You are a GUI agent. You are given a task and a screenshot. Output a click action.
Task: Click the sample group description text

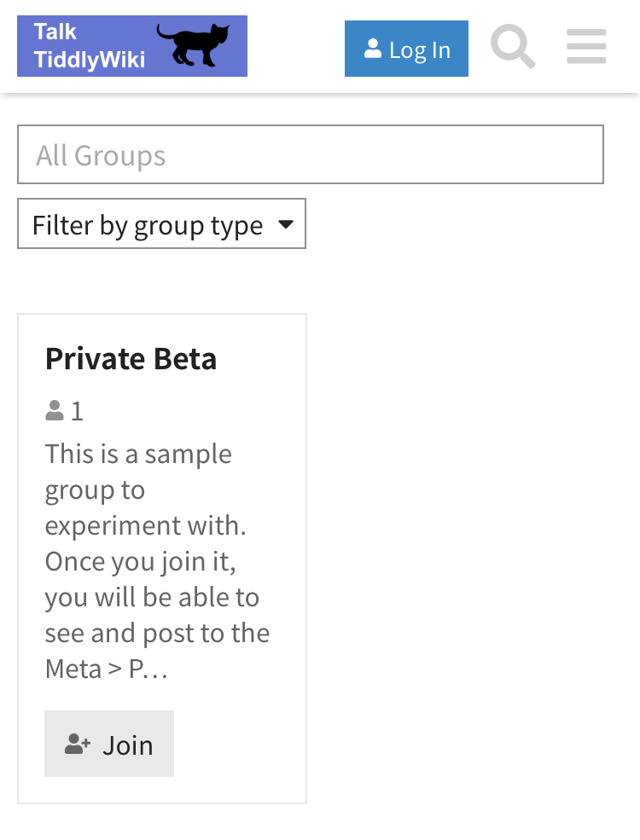[x=157, y=561]
